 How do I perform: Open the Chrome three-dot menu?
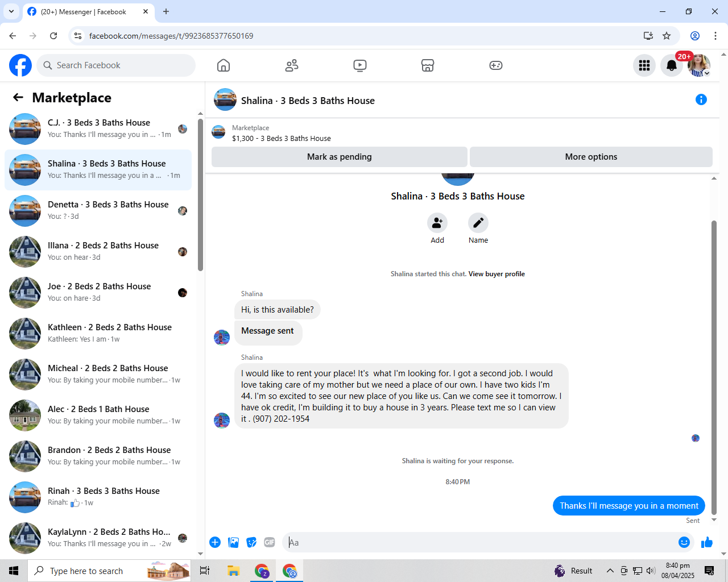715,36
